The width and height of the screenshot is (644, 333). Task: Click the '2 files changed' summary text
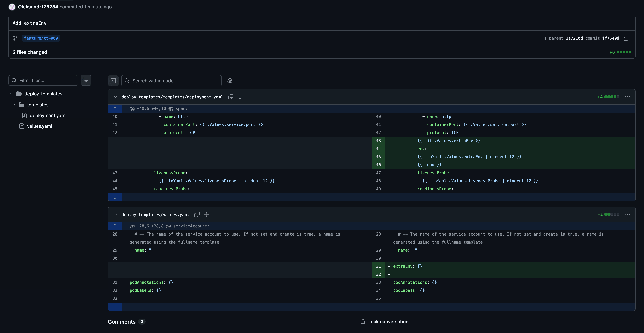pyautogui.click(x=30, y=52)
